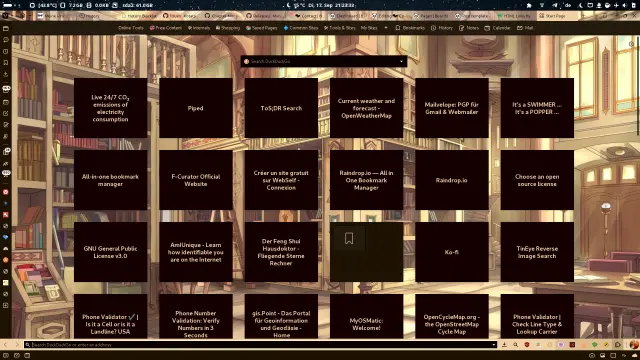Viewport: 640px width, 360px height.
Task: Click the red shield web panel icon
Action: 6,192
